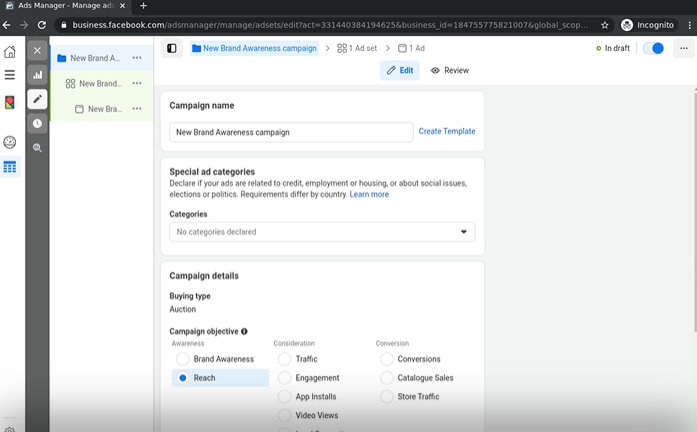
Task: Toggle the campaign on/off switch
Action: [654, 48]
